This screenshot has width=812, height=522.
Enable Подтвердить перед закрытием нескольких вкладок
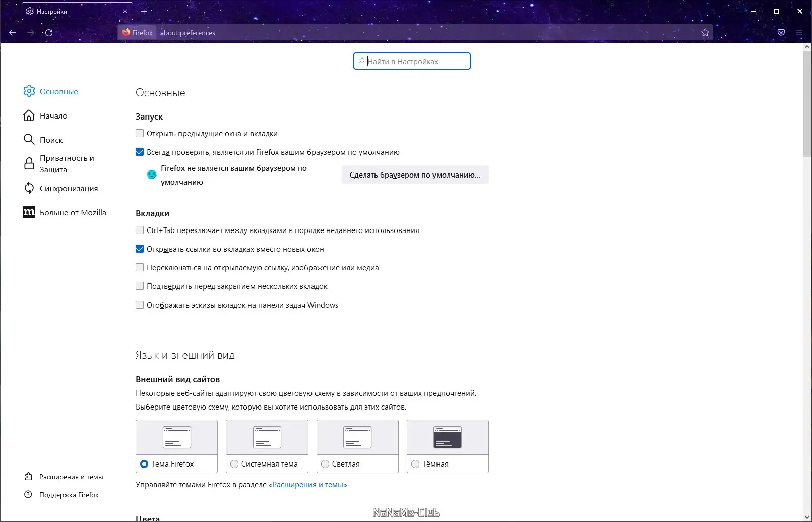pyautogui.click(x=140, y=286)
